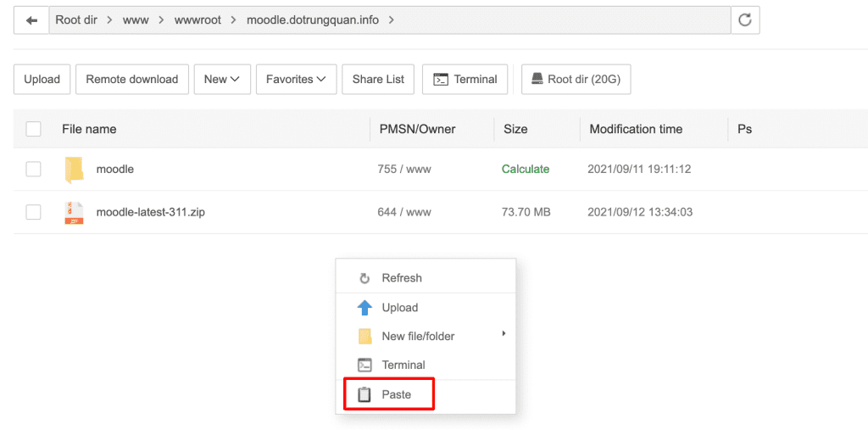Screen dimensions: 868x430
Task: Click Calculate link for moodle folder size
Action: [526, 170]
